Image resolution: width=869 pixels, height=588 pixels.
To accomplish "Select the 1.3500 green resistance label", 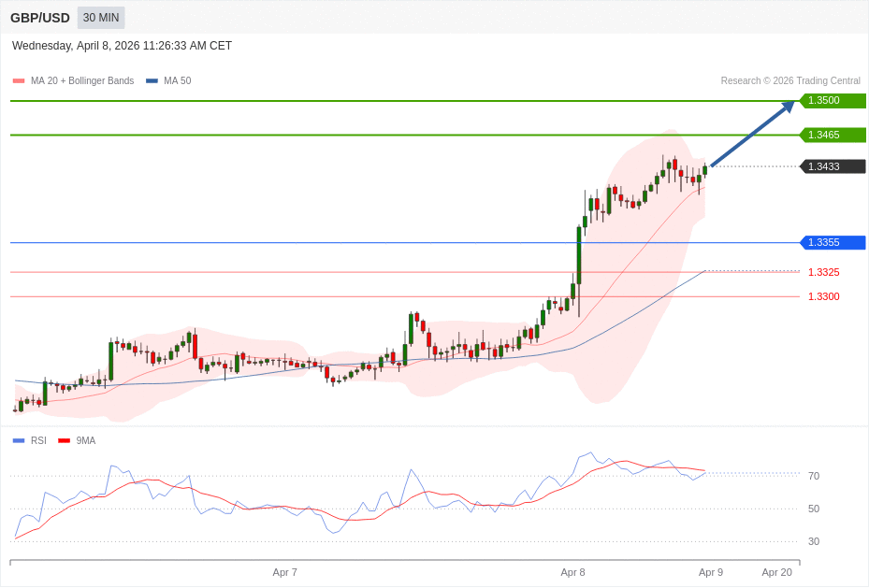I will click(832, 101).
